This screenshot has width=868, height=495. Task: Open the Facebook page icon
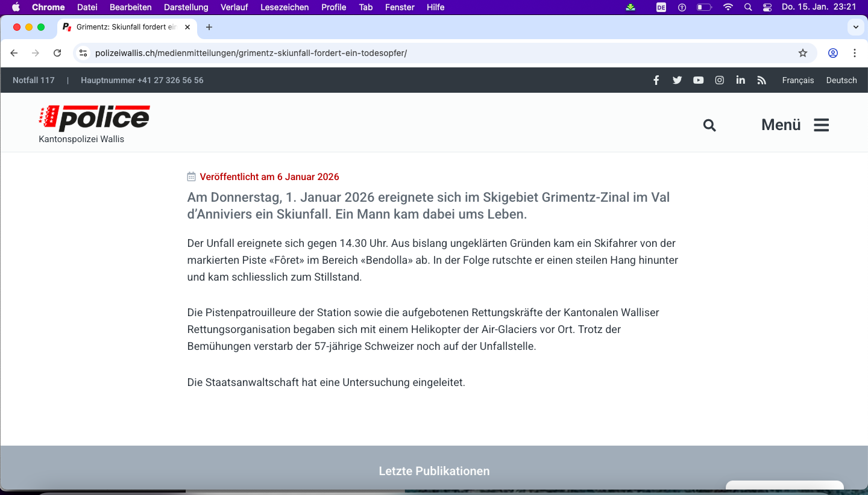pyautogui.click(x=656, y=80)
